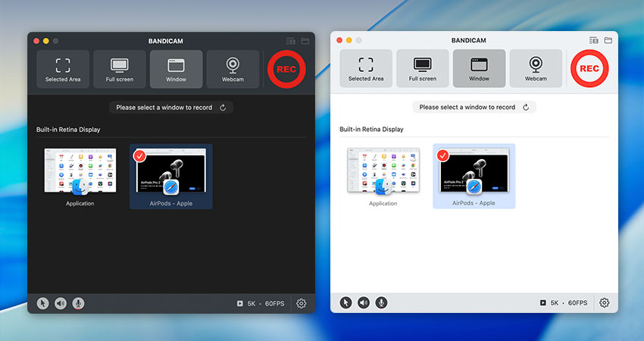Open settings gear in the light window
644x341 pixels.
[x=605, y=302]
